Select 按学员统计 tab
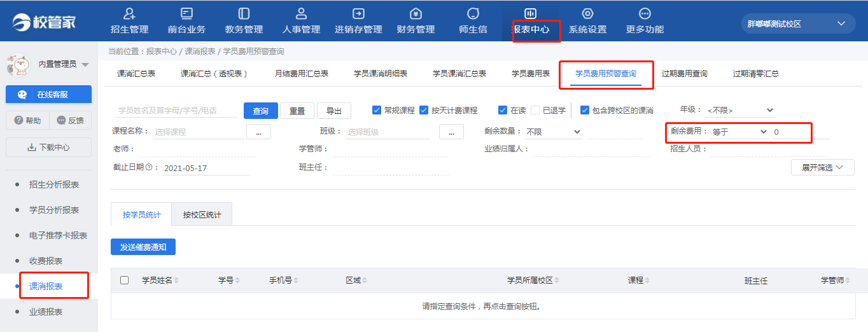868x332 pixels. 141,214
